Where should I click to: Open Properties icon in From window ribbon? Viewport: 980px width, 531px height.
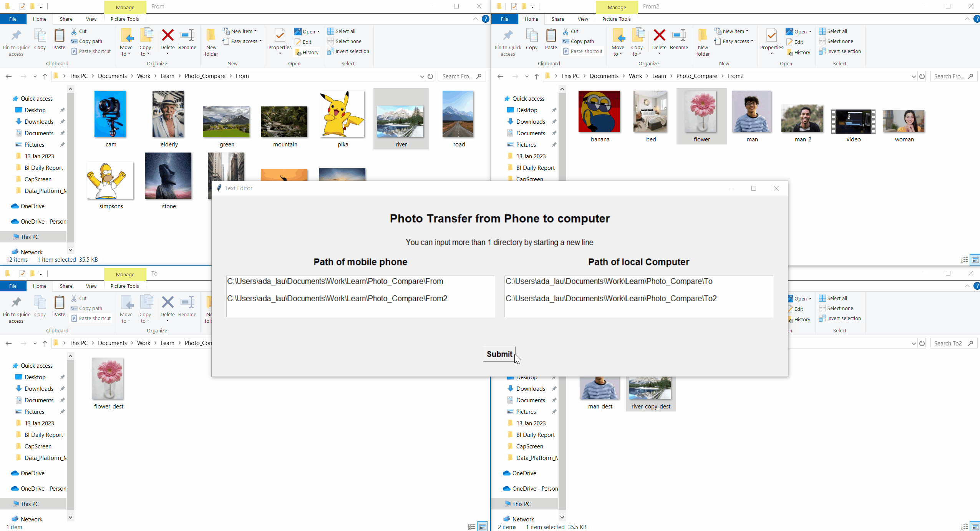[x=280, y=36]
